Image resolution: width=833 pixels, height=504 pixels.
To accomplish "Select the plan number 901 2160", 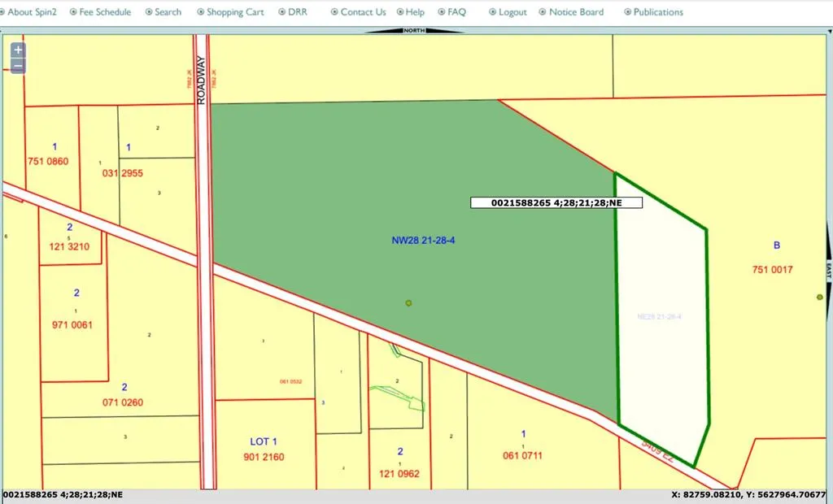I will [264, 457].
